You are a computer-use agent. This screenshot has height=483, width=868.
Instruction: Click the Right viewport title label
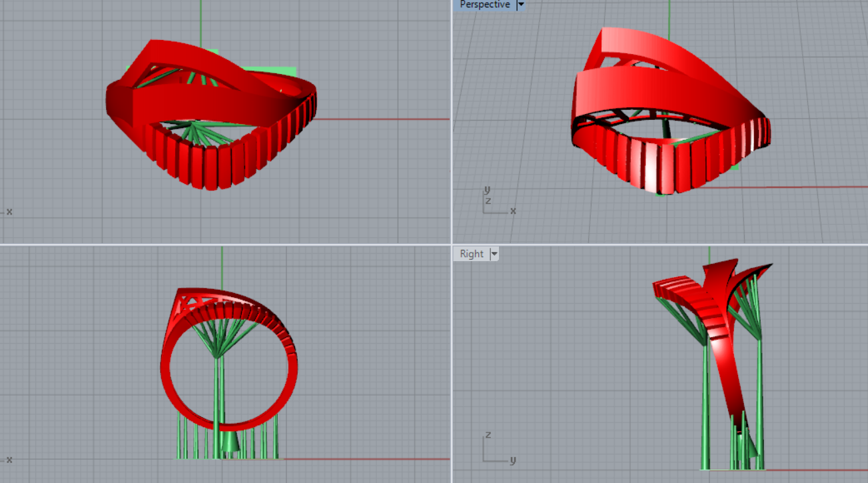click(x=472, y=254)
